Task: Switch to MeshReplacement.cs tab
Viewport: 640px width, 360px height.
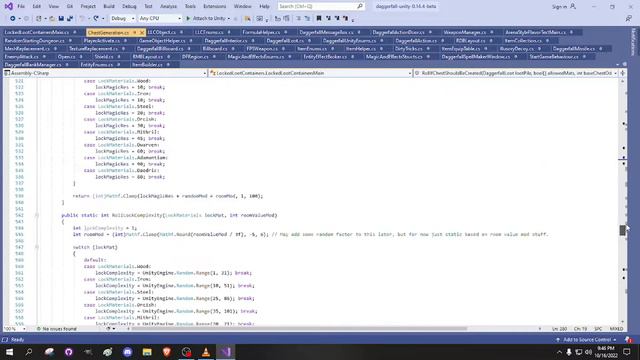Action: 27,49
